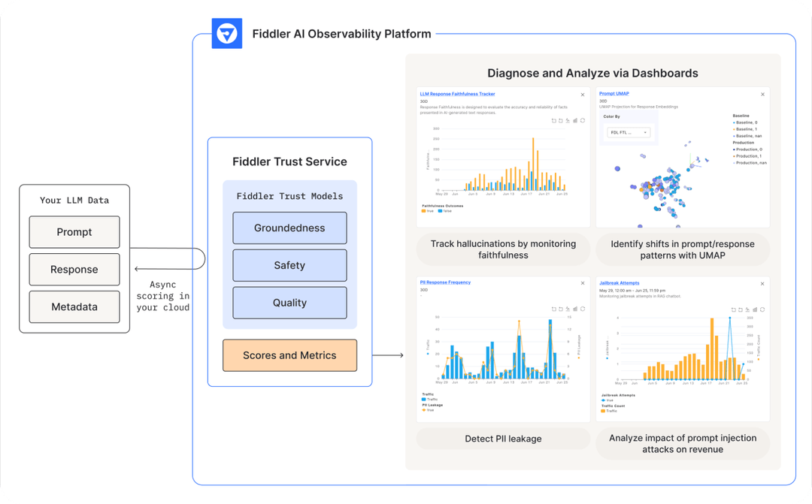
Task: Click the save-as-image icon on Faithfulness Tracker chart
Action: click(x=568, y=120)
